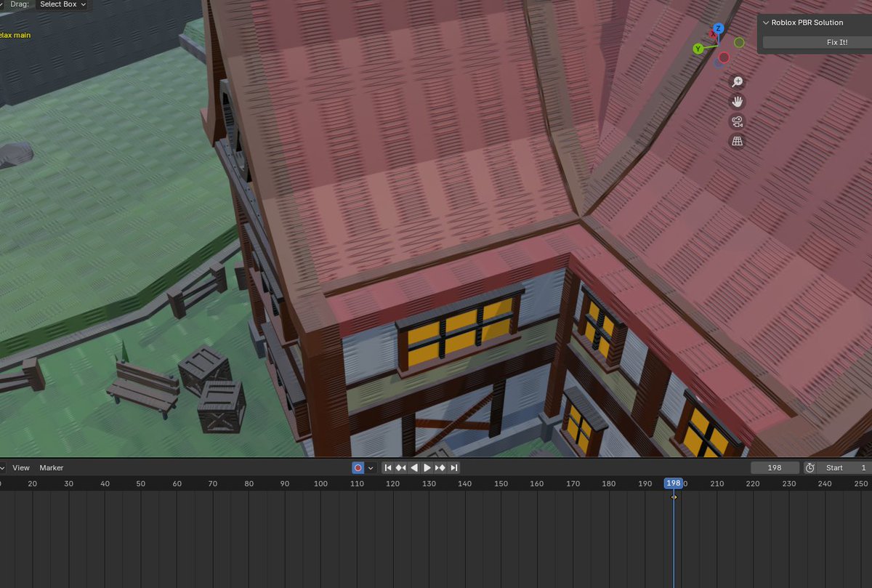Click the Move view hand gizmo
The height and width of the screenshot is (588, 872).
[x=737, y=102]
